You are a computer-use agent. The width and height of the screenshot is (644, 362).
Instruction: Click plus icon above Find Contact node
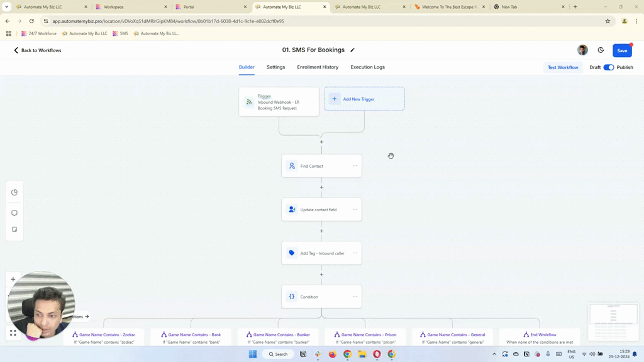(321, 142)
